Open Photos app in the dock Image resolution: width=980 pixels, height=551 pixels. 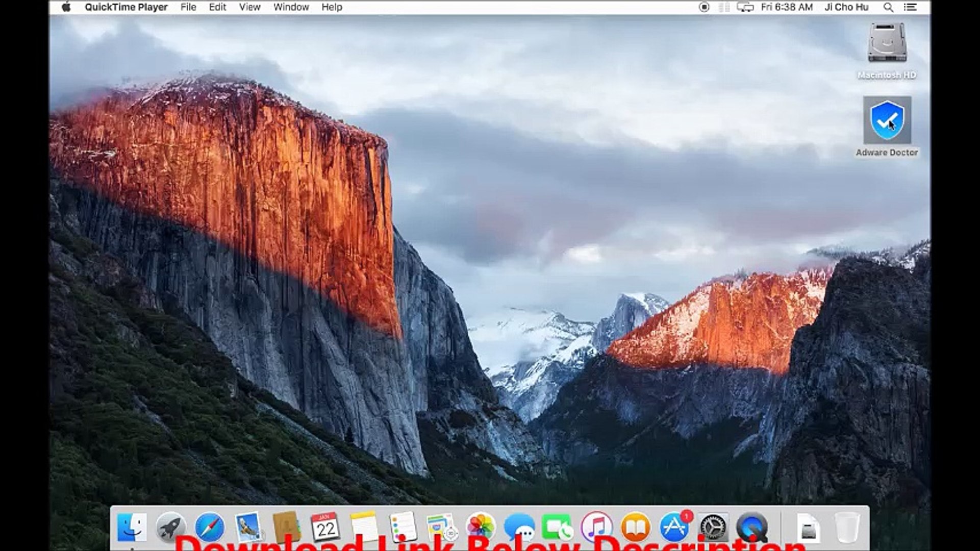point(481,527)
